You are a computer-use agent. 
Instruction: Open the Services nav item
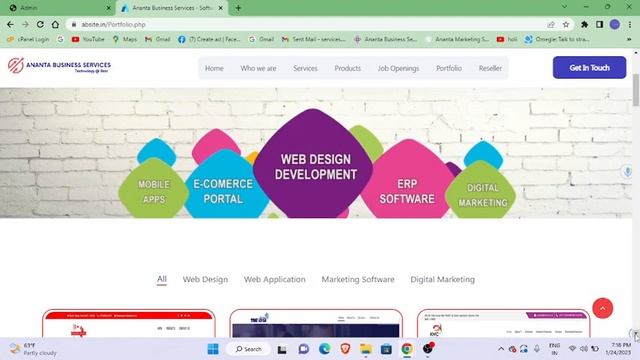coord(305,68)
